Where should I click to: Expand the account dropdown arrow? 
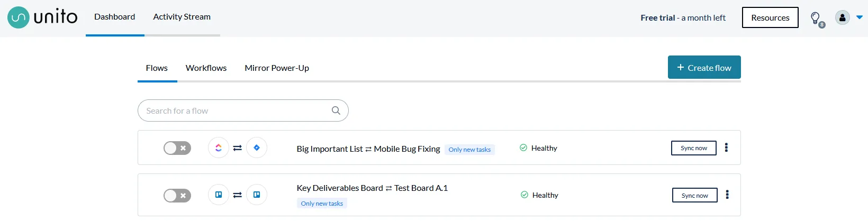860,17
